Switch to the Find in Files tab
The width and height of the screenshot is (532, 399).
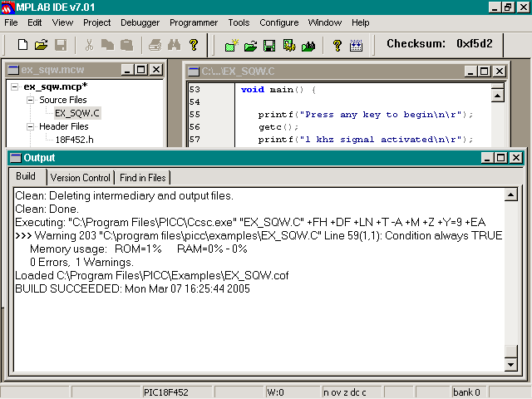click(x=143, y=178)
